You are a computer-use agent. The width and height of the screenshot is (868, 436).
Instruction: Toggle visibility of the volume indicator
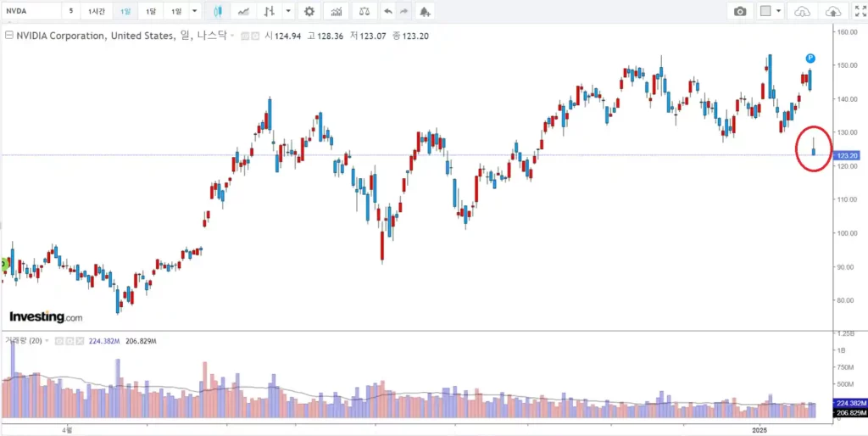pos(58,341)
